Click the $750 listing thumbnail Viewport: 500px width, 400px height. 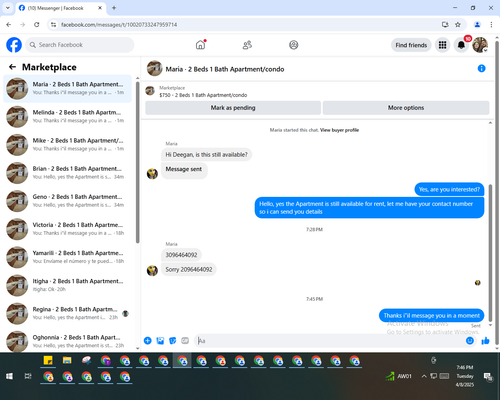click(x=150, y=91)
